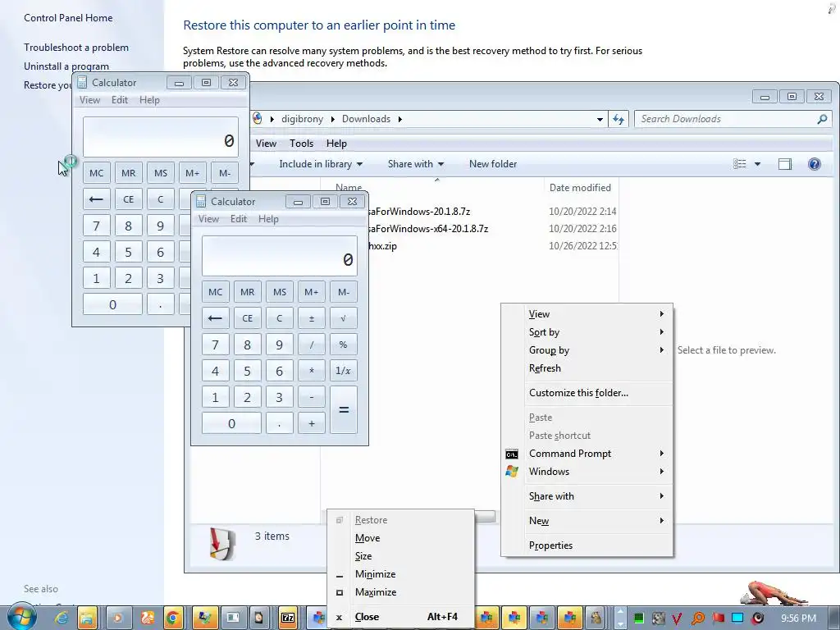840x630 pixels.
Task: Launch Internet Explorer from the taskbar
Action: click(62, 619)
